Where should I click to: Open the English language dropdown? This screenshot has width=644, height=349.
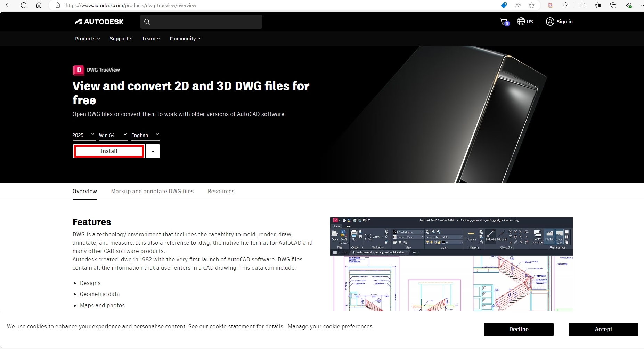pyautogui.click(x=146, y=135)
